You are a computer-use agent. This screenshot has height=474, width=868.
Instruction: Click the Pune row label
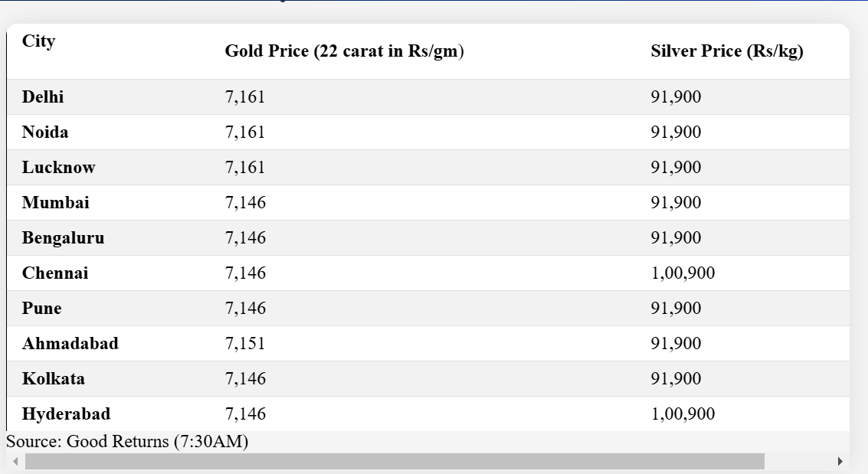[x=41, y=309]
